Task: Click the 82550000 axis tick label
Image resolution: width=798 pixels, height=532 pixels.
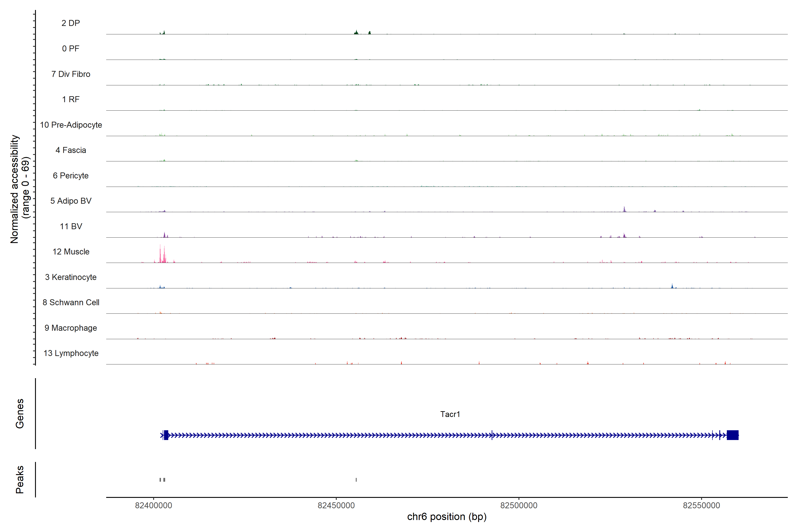Action: pyautogui.click(x=701, y=506)
